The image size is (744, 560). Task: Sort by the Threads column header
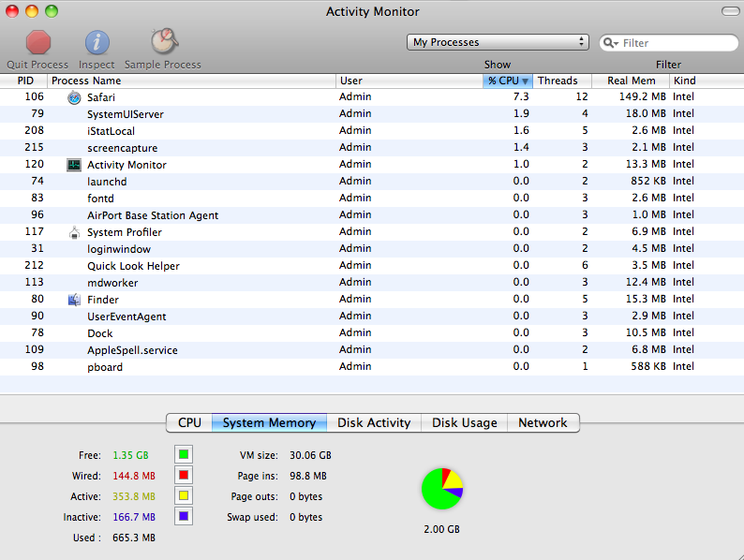pos(562,81)
